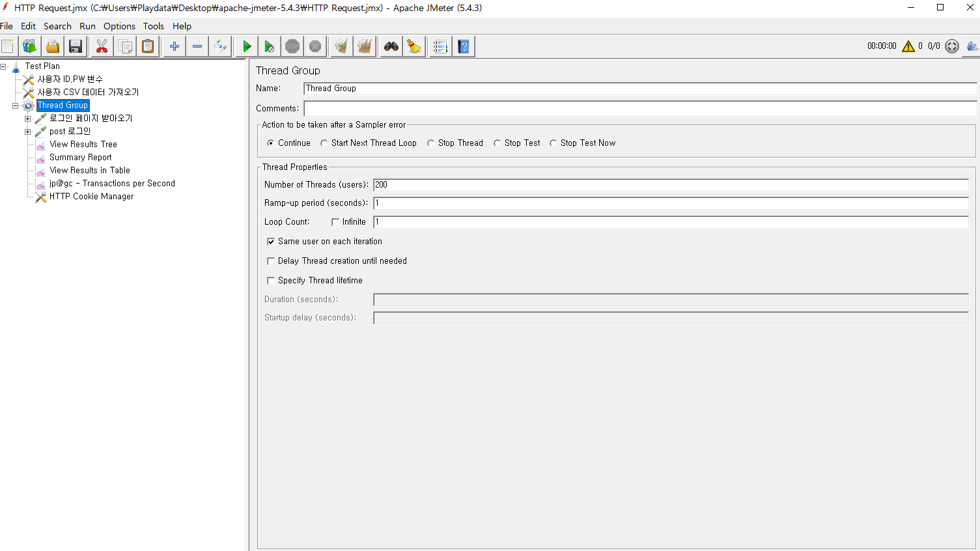Open the Help menu
Viewport: 980px width, 551px height.
click(x=182, y=26)
